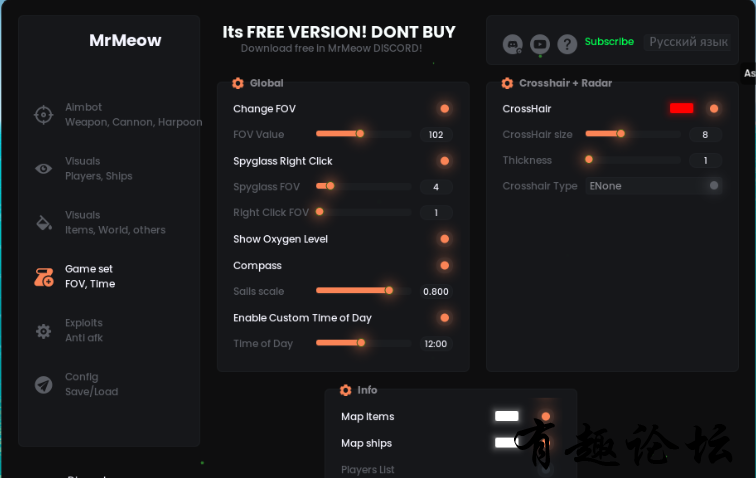Image resolution: width=756 pixels, height=478 pixels.
Task: Open the Exploits Anti afk section
Action: pyautogui.click(x=84, y=331)
